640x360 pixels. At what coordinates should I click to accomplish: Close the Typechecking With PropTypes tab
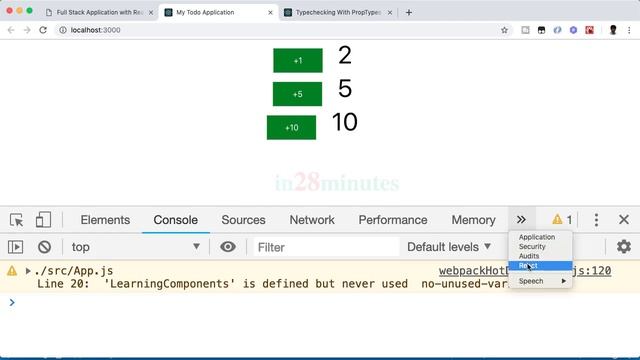pos(390,13)
